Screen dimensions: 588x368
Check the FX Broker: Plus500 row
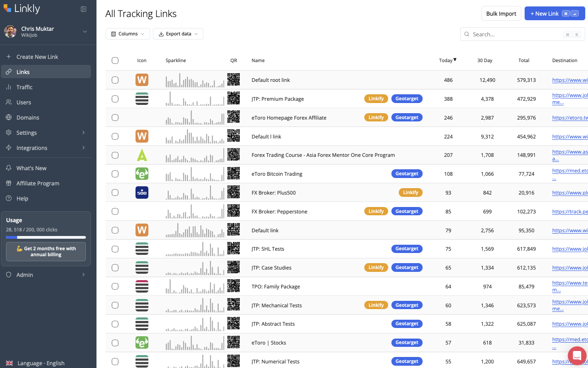(115, 192)
